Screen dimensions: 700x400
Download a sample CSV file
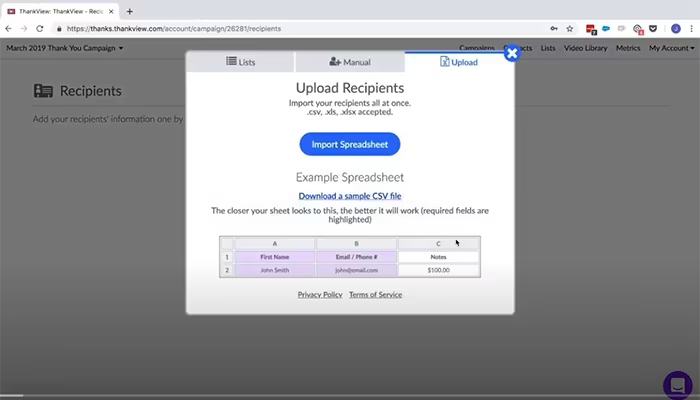click(350, 196)
